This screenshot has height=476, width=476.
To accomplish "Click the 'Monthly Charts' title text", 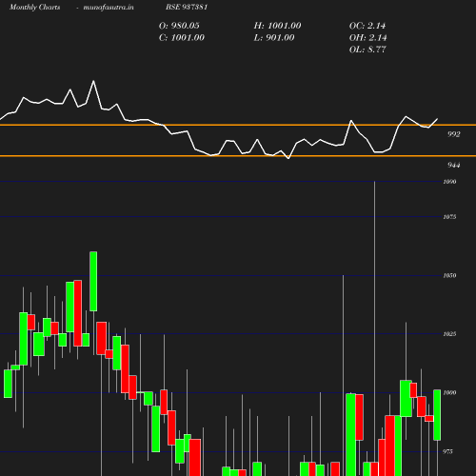I will pos(35,7).
